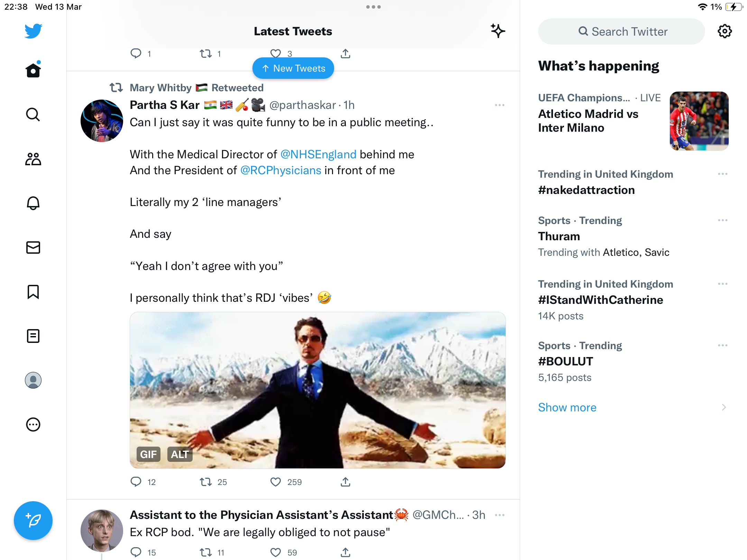The image size is (747, 560).
Task: Compose a new tweet with feather button
Action: pos(33,521)
